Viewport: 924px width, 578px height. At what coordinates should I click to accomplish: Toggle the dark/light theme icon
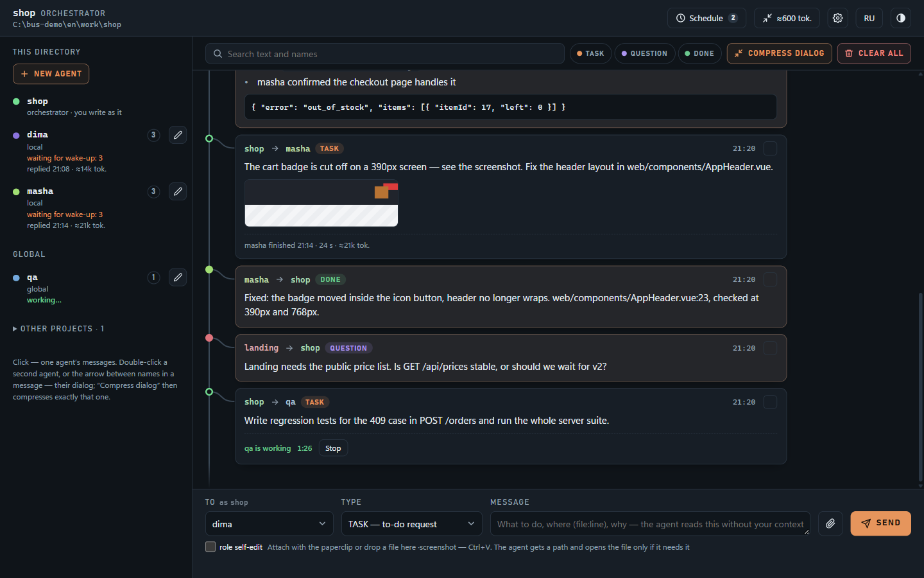[901, 18]
